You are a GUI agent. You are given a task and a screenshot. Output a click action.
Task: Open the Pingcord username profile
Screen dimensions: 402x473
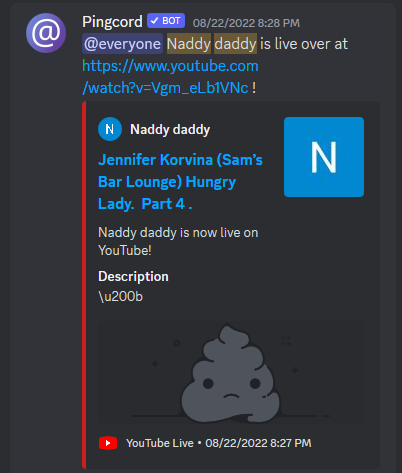pos(112,22)
